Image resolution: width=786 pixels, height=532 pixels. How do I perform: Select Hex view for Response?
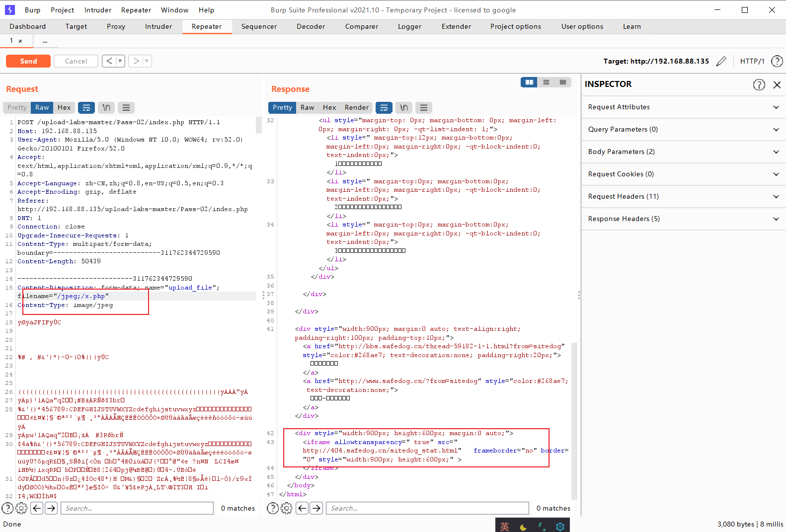pos(329,107)
